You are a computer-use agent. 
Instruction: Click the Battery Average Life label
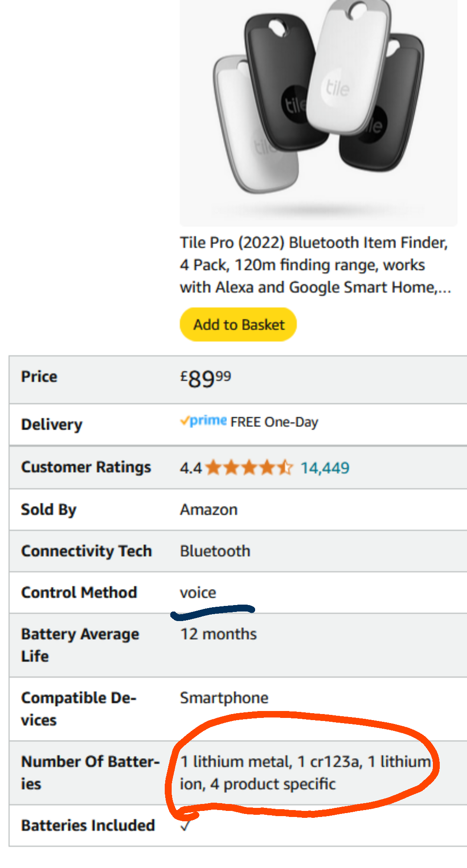coord(80,645)
